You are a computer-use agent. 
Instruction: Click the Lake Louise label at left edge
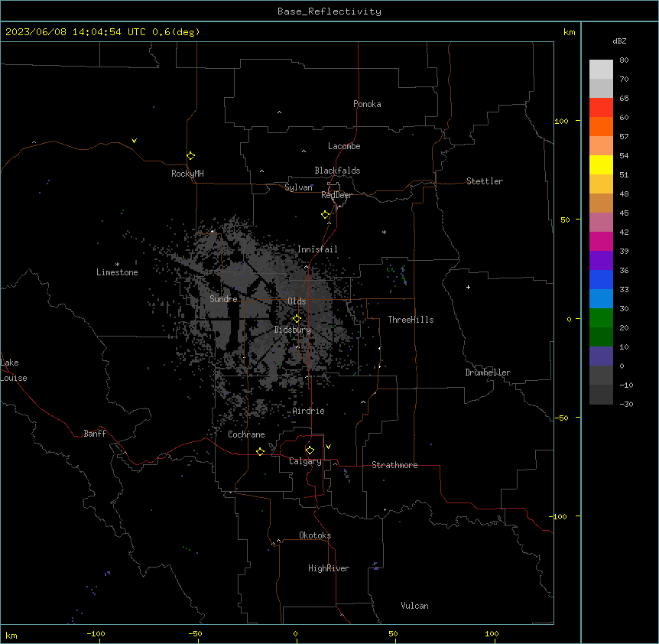14,370
